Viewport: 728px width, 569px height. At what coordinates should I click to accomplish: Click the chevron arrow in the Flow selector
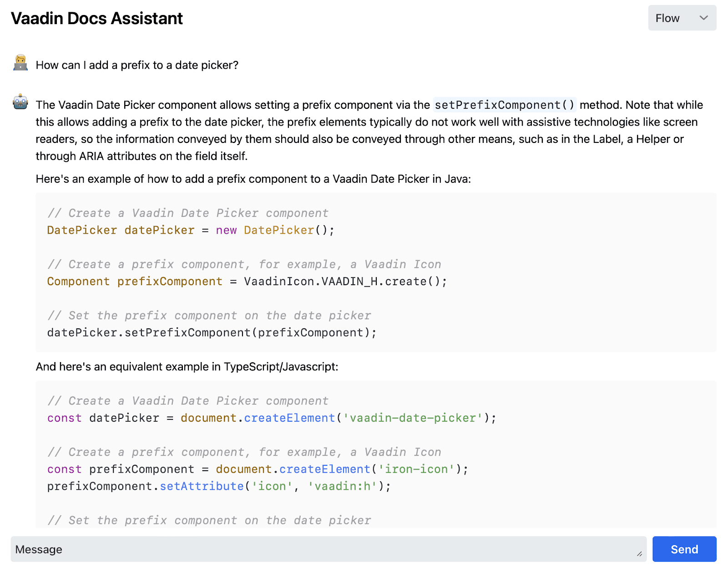coord(703,18)
